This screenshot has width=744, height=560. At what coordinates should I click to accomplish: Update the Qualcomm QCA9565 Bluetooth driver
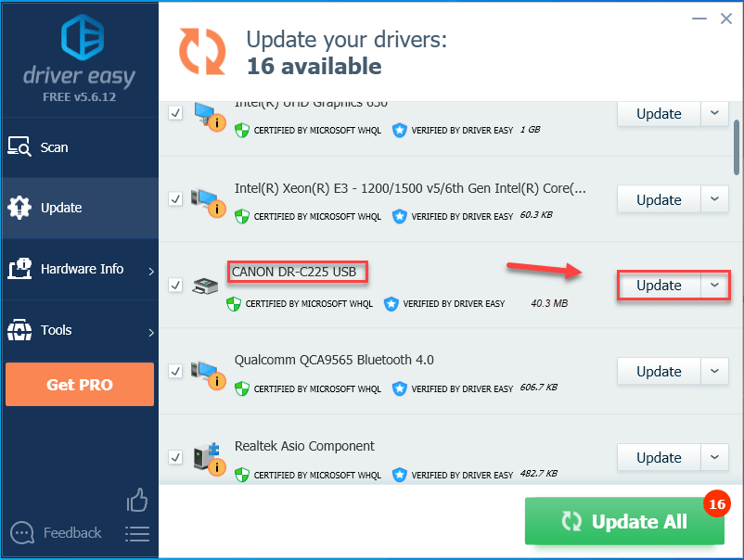[x=659, y=371]
